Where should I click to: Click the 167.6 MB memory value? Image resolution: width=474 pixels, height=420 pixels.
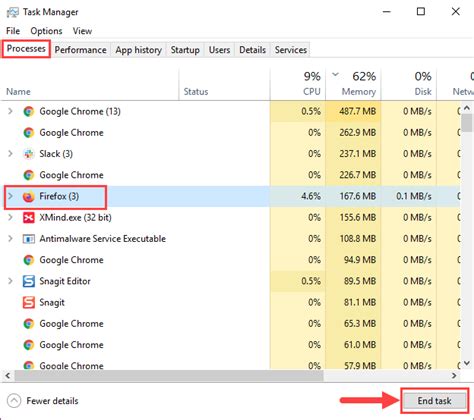(358, 196)
